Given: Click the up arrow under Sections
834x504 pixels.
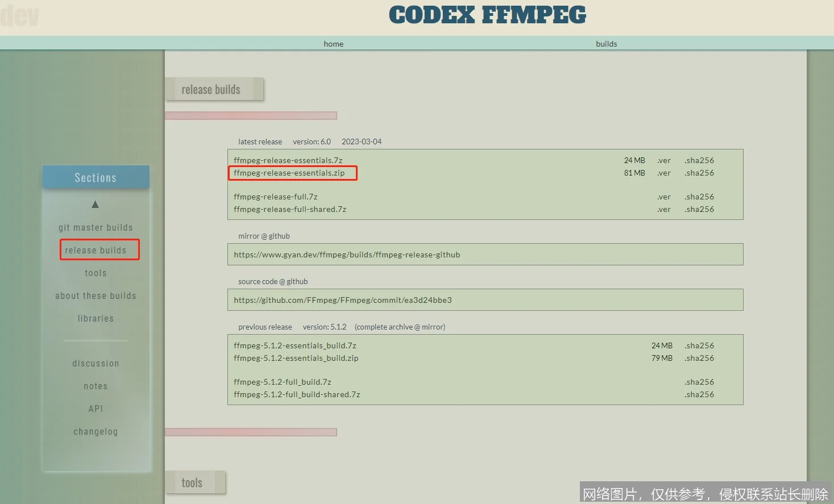Looking at the screenshot, I should pyautogui.click(x=96, y=205).
